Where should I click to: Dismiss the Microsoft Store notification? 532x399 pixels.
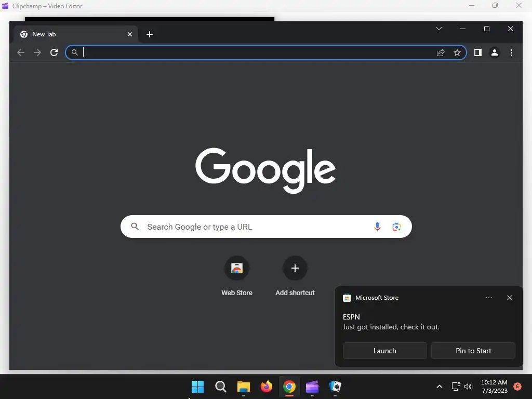tap(509, 298)
